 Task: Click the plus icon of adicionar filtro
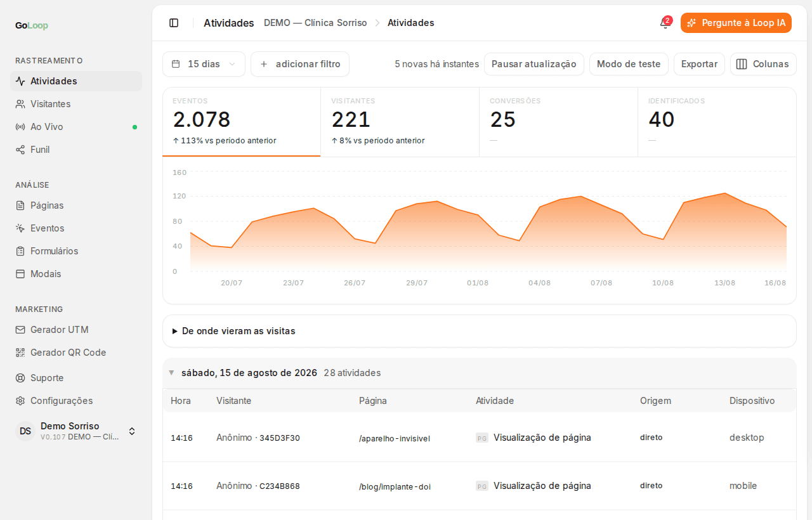(x=264, y=64)
